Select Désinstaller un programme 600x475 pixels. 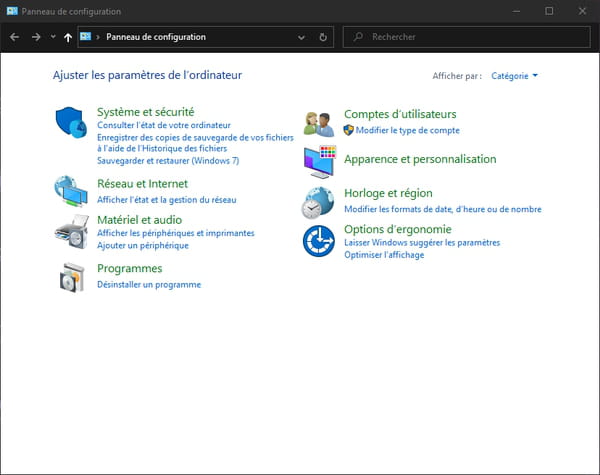tap(149, 284)
